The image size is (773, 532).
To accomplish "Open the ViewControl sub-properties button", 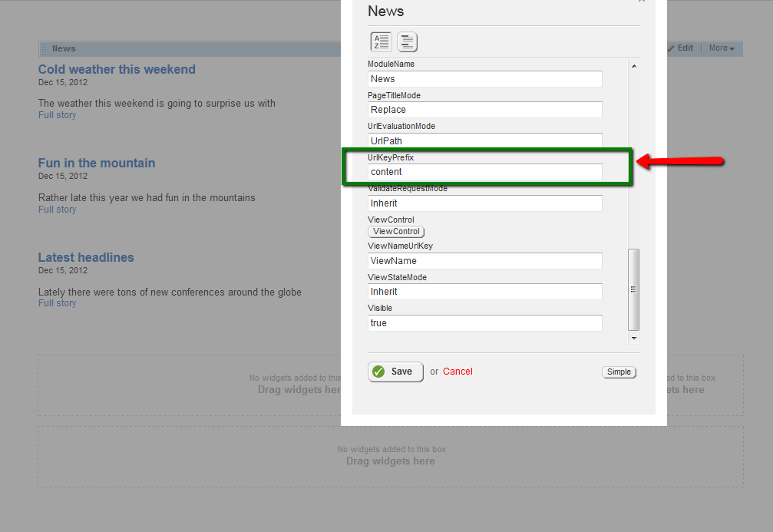I will [396, 232].
